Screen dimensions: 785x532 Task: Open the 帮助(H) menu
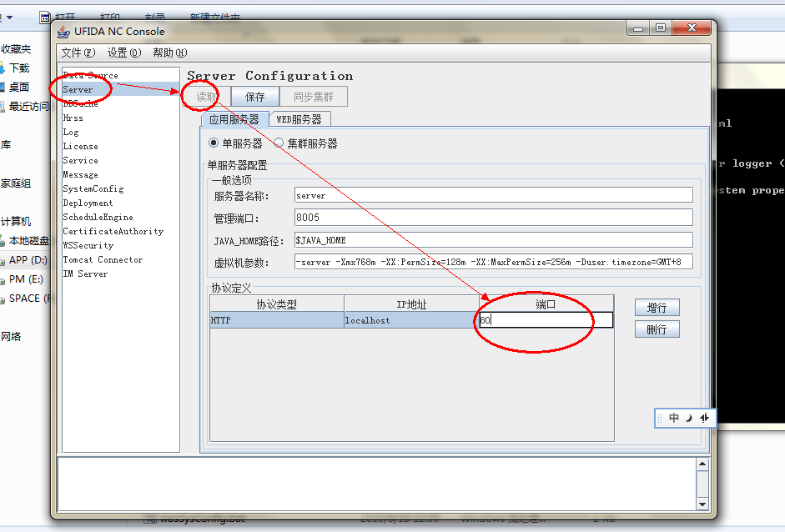169,53
